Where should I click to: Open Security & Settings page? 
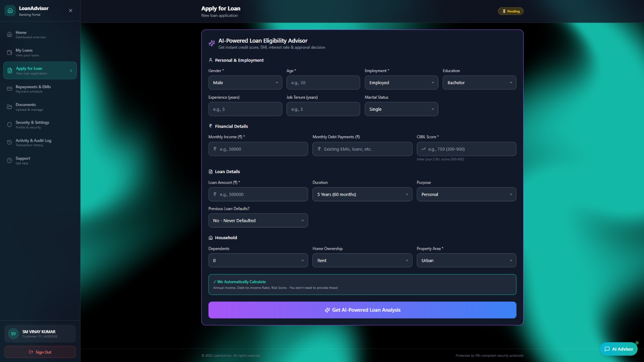(x=40, y=124)
